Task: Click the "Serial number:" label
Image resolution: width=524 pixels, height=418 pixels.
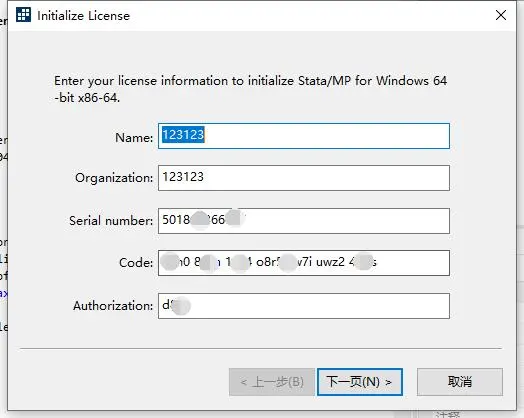Action: point(111,221)
